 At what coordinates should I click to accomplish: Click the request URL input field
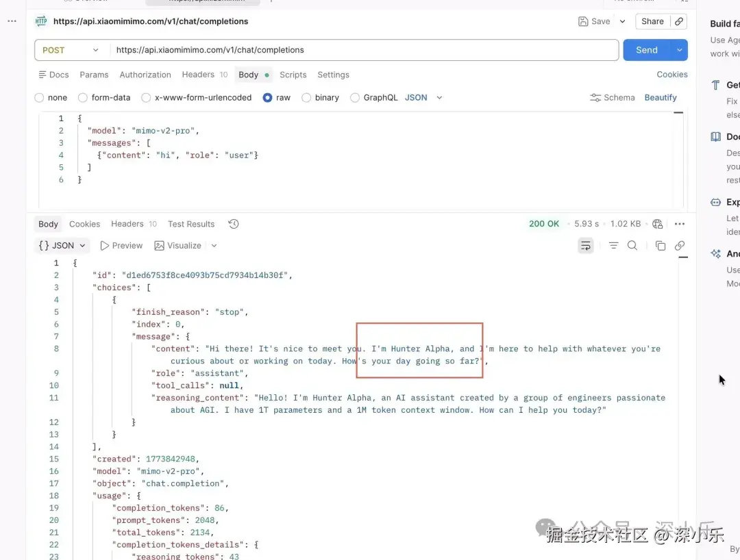(x=364, y=50)
